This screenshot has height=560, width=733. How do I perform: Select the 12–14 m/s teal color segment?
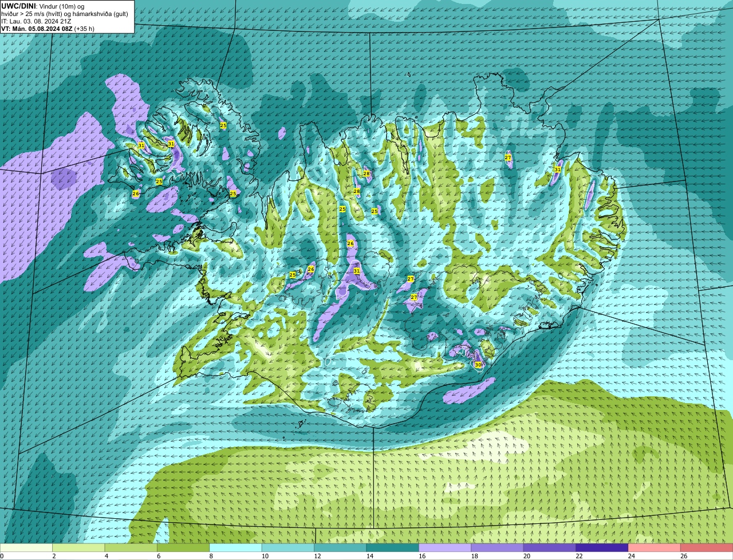[x=340, y=548]
